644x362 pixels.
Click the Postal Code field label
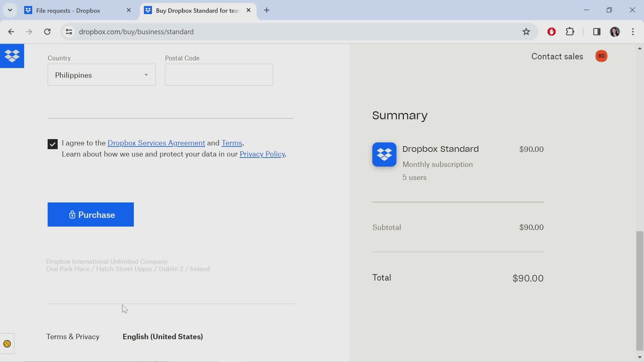click(182, 58)
